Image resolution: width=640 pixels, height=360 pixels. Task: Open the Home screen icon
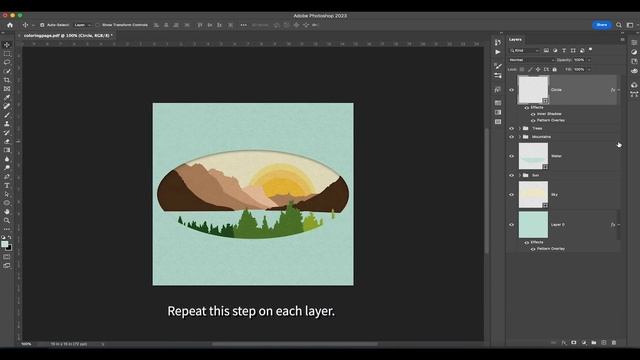[x=10, y=25]
